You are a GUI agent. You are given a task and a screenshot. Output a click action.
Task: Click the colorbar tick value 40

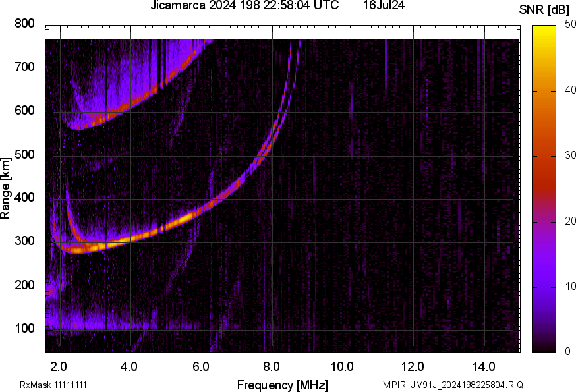[x=570, y=90]
